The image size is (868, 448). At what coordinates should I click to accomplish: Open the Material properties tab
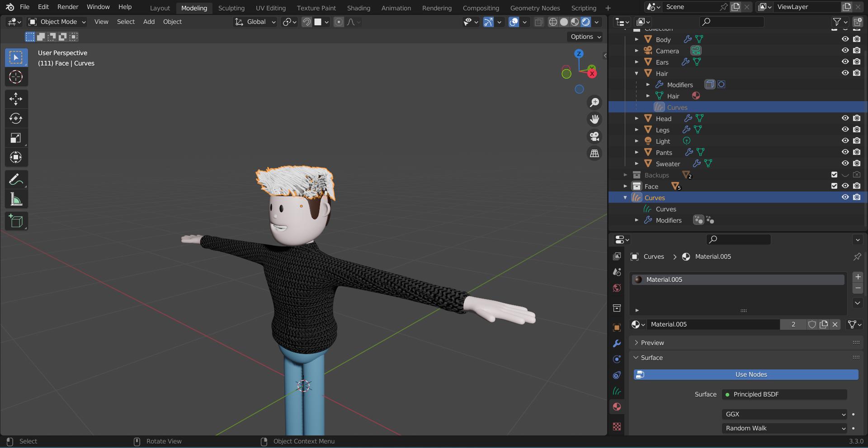(x=617, y=407)
